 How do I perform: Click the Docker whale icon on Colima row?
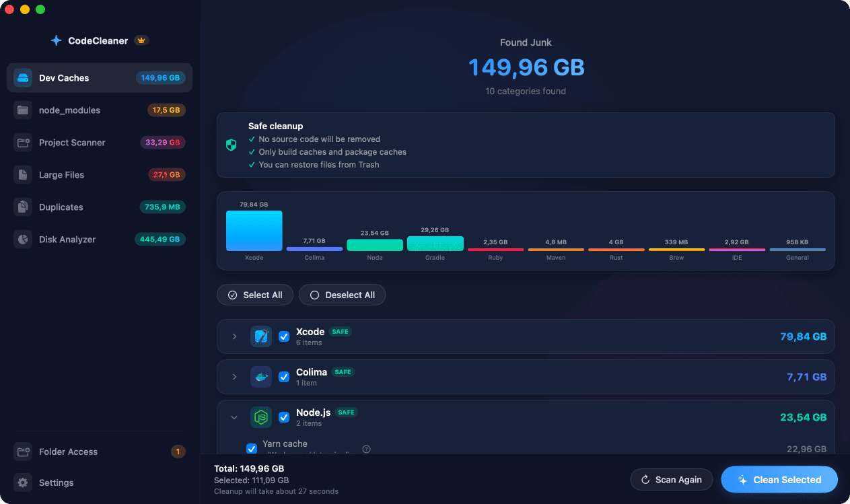pos(261,377)
